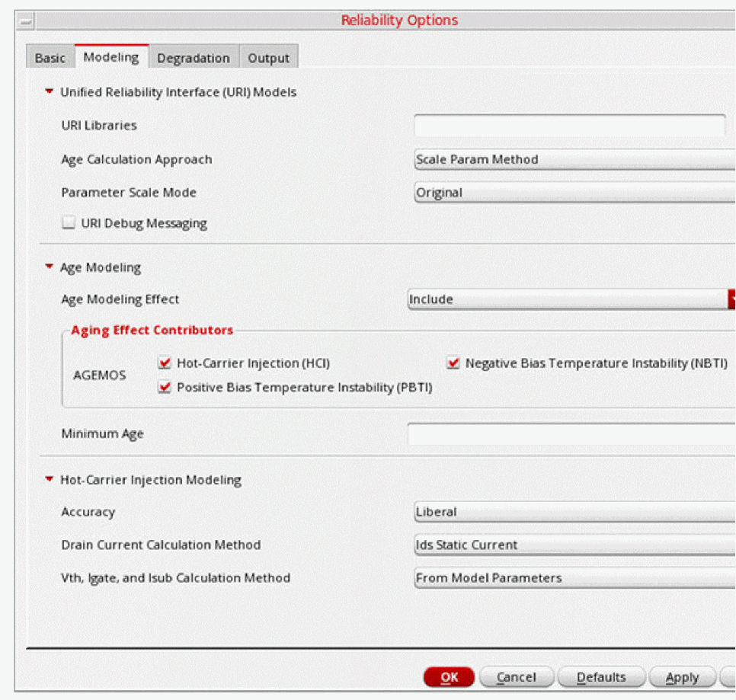This screenshot has width=736, height=700.
Task: Collapse Hot-Carrier Injection Modeling section
Action: (x=50, y=480)
